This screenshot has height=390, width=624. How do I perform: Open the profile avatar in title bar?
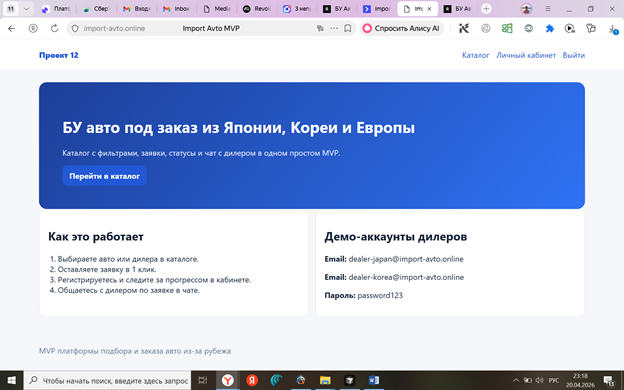(526, 9)
